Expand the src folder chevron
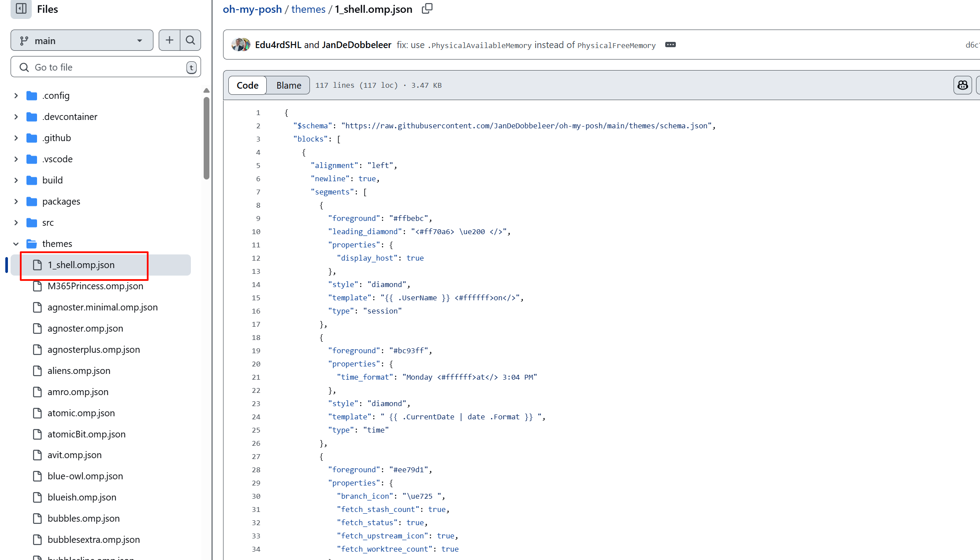 point(16,223)
